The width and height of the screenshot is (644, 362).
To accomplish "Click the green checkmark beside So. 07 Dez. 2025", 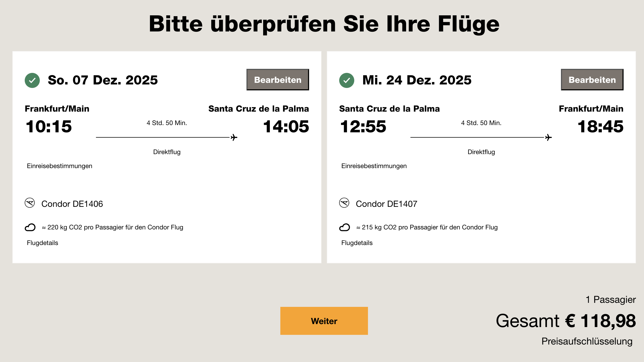I will click(x=32, y=80).
